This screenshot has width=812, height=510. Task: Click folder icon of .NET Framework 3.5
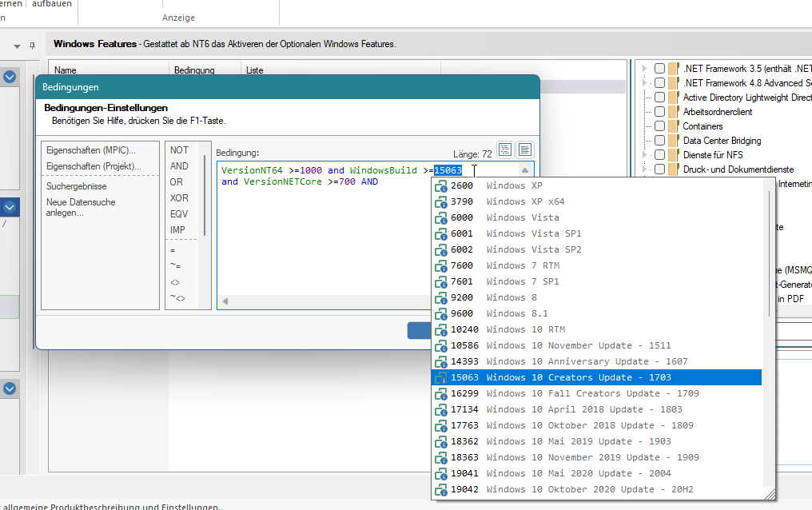(673, 68)
